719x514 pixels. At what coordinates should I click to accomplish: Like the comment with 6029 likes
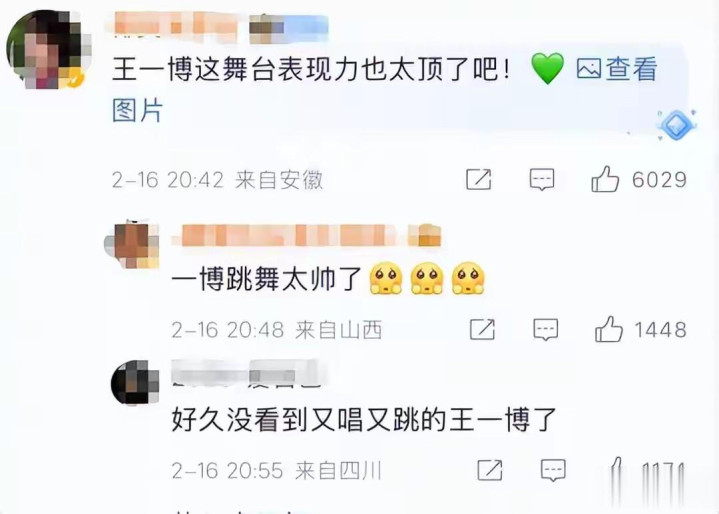click(605, 179)
